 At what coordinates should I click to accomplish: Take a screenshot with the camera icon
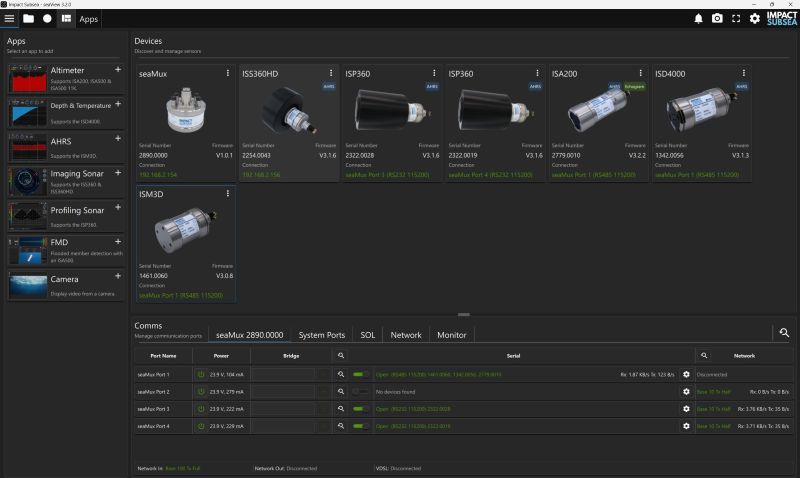point(717,19)
